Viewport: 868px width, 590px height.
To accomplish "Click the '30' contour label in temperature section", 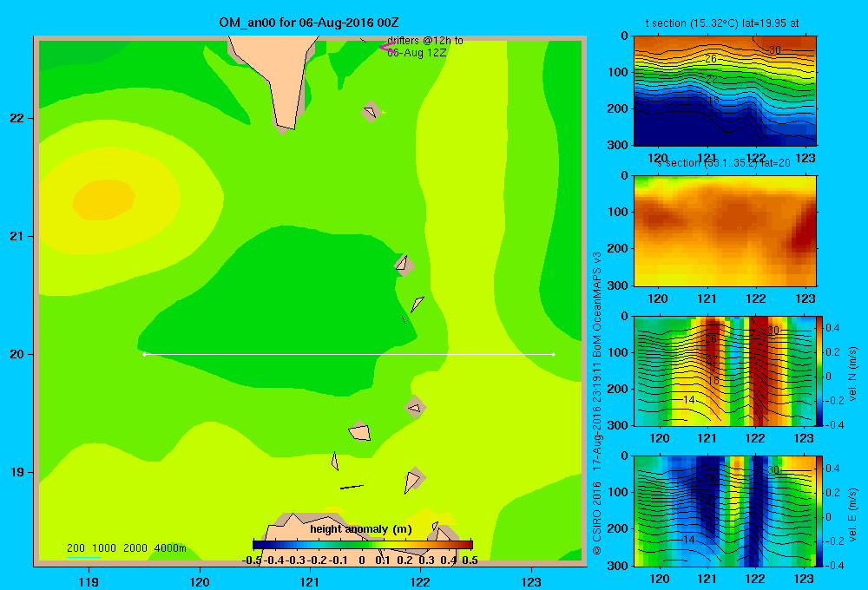I will [x=775, y=49].
